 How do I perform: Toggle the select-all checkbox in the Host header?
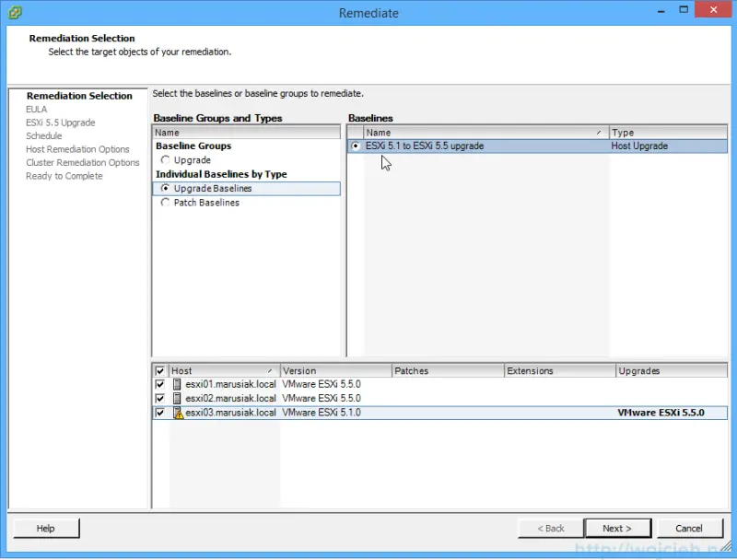point(160,370)
